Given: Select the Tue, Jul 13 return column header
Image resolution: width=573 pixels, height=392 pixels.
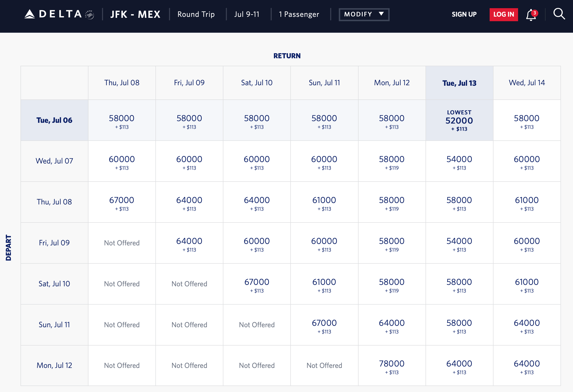Looking at the screenshot, I should (459, 83).
